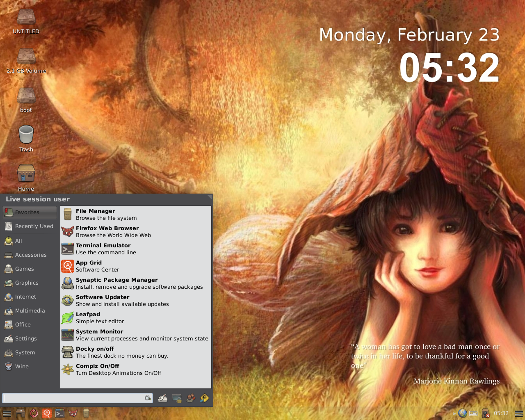
Task: Open the Office category
Action: (30, 325)
